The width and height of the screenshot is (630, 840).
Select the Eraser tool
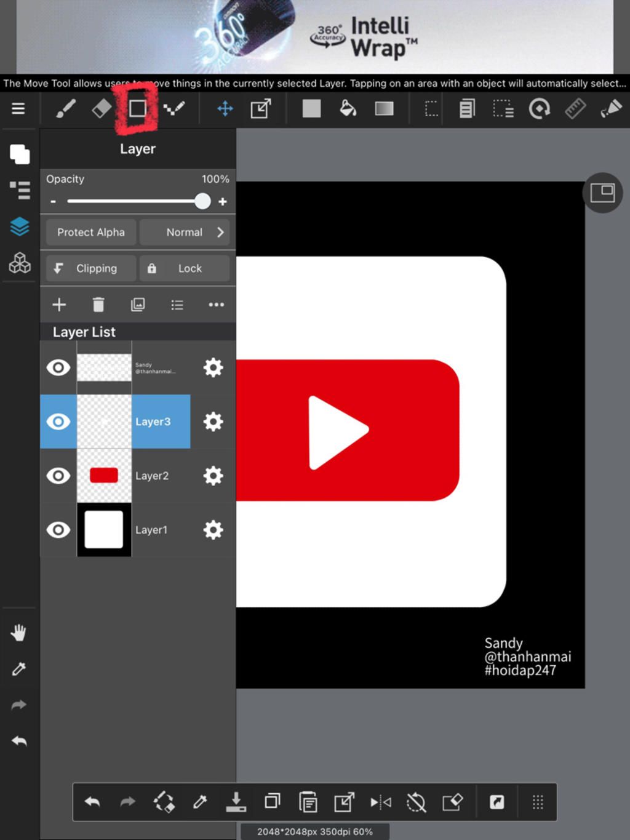coord(102,109)
